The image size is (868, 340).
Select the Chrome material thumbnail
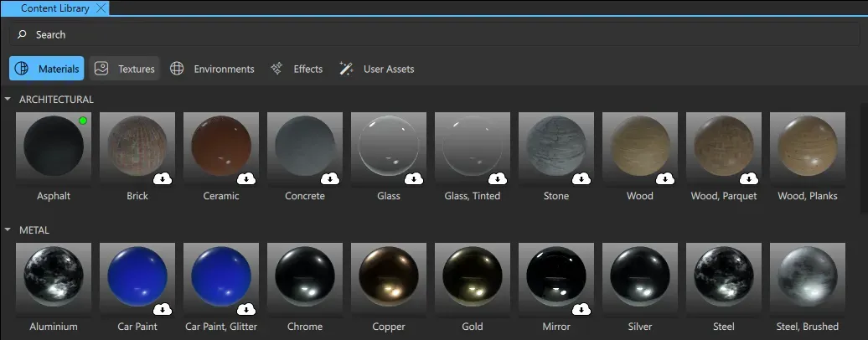[x=305, y=279]
